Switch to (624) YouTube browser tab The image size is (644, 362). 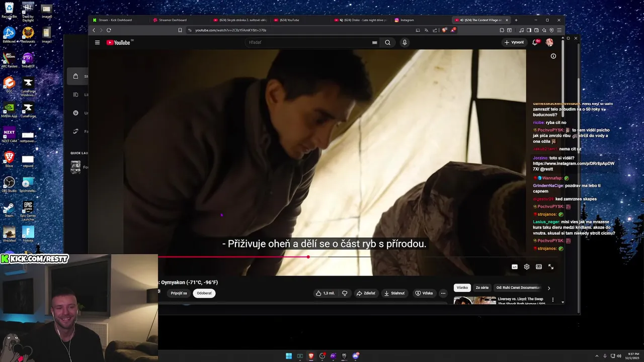click(299, 20)
